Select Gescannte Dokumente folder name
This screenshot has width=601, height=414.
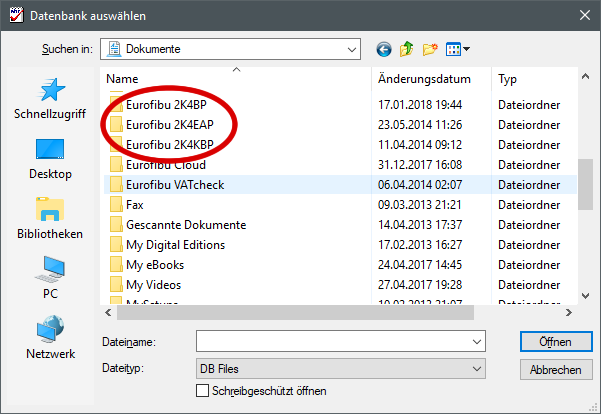click(186, 225)
